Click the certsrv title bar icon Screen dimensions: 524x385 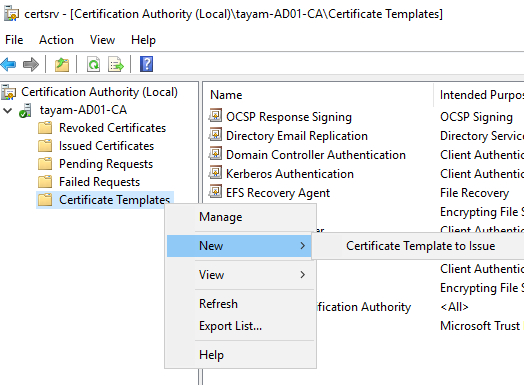[x=11, y=14]
